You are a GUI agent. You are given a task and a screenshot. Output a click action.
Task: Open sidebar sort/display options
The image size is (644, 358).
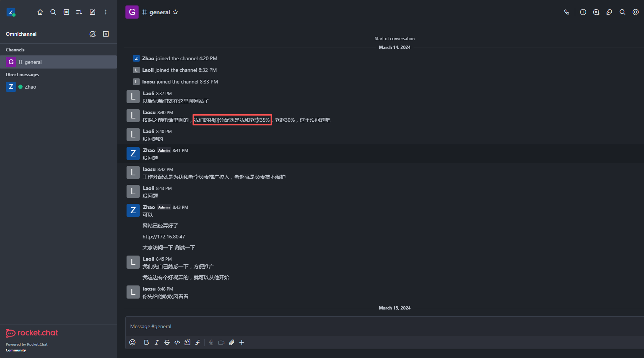coord(79,12)
